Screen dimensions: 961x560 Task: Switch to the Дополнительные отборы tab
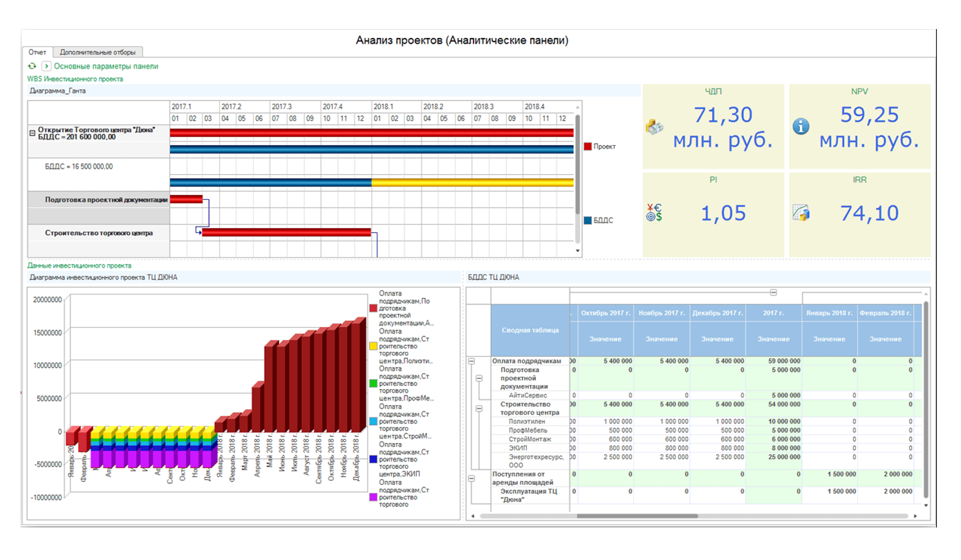(x=97, y=52)
